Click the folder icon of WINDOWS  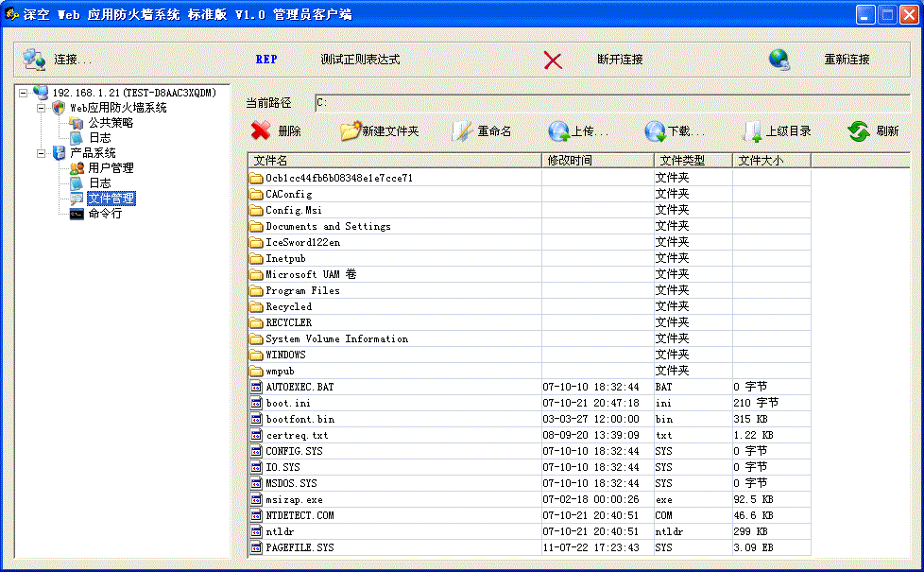pos(256,355)
